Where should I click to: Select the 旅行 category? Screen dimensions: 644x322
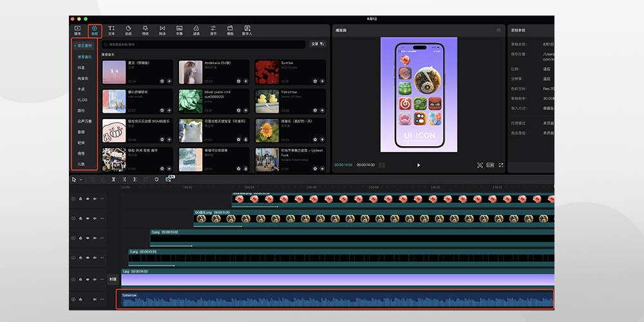(81, 111)
